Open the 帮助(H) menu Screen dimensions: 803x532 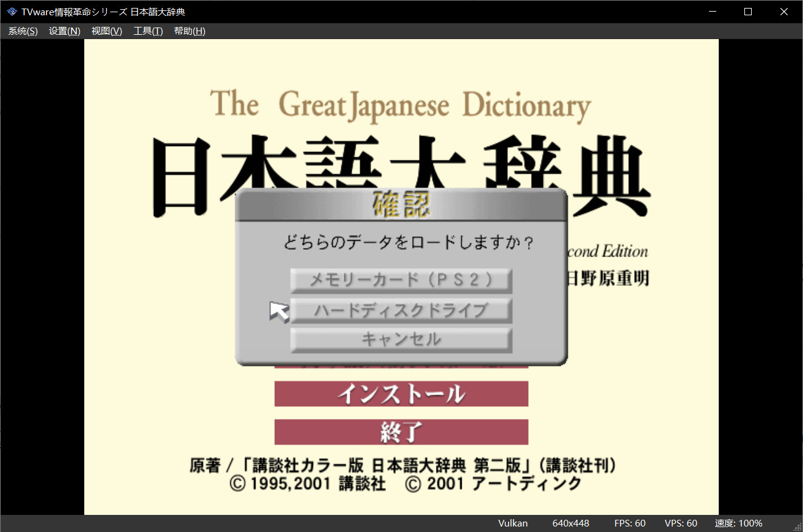pos(189,31)
